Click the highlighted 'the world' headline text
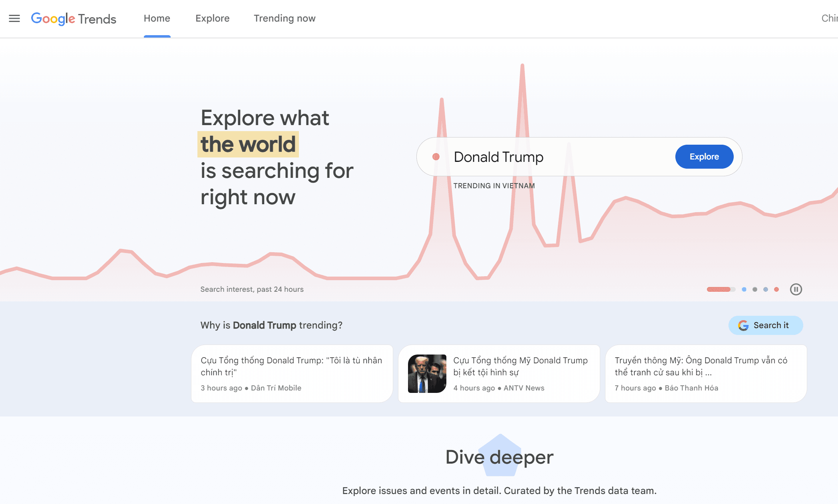 point(248,144)
